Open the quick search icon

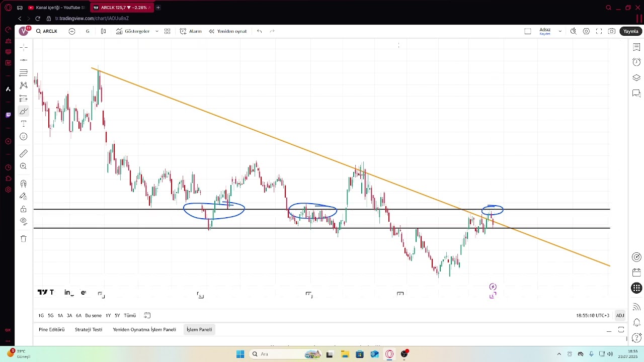click(x=573, y=31)
